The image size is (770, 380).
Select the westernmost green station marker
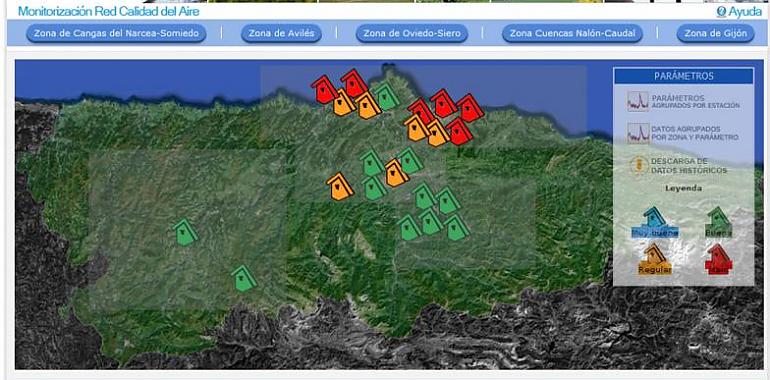point(186,232)
